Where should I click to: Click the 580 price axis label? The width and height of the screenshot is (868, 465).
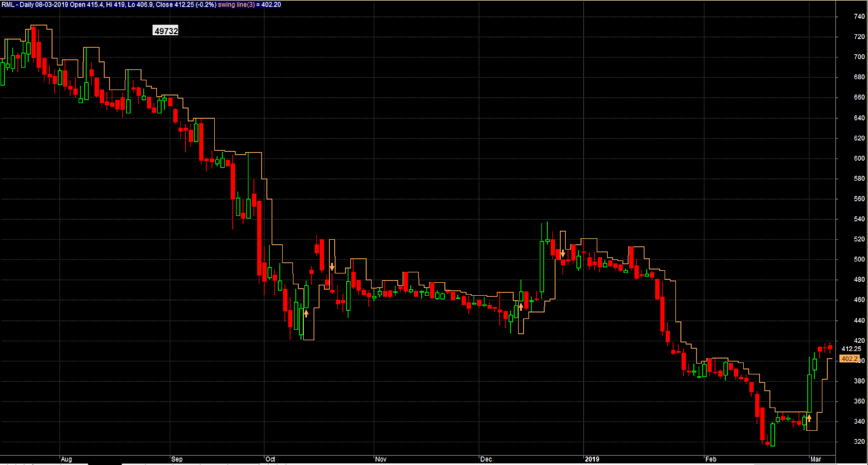(859, 179)
